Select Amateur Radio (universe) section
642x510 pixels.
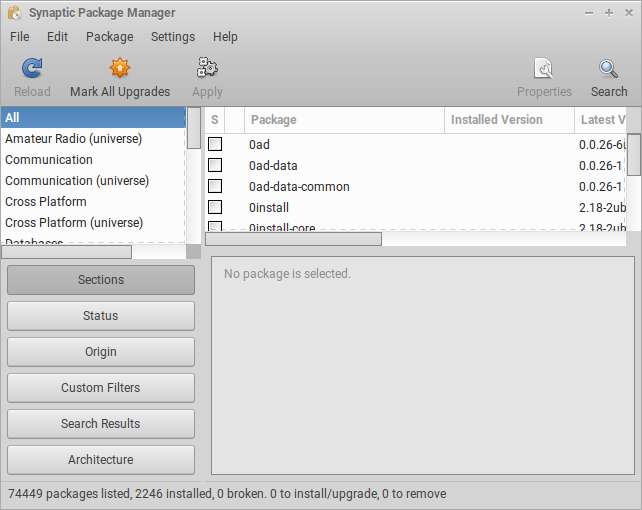(74, 139)
